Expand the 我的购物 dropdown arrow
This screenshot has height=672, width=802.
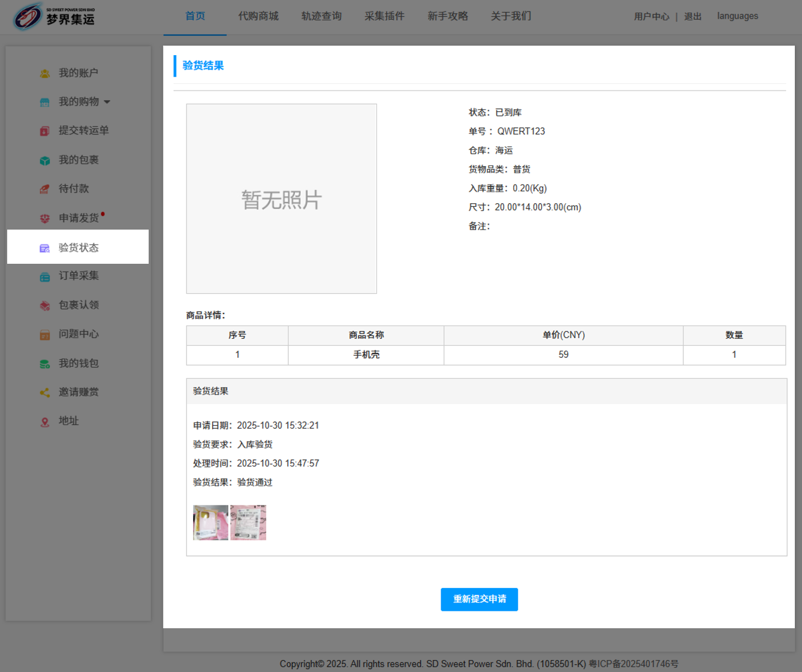pyautogui.click(x=107, y=102)
